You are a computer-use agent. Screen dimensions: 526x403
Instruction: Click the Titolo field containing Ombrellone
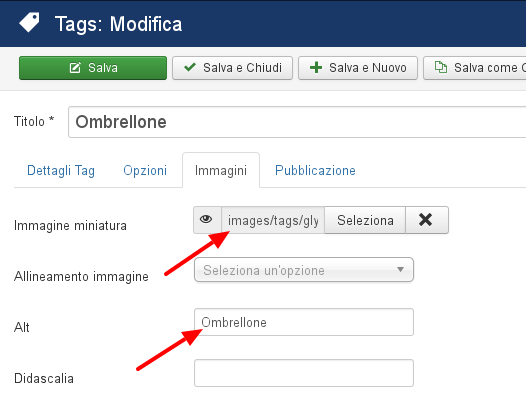point(297,122)
